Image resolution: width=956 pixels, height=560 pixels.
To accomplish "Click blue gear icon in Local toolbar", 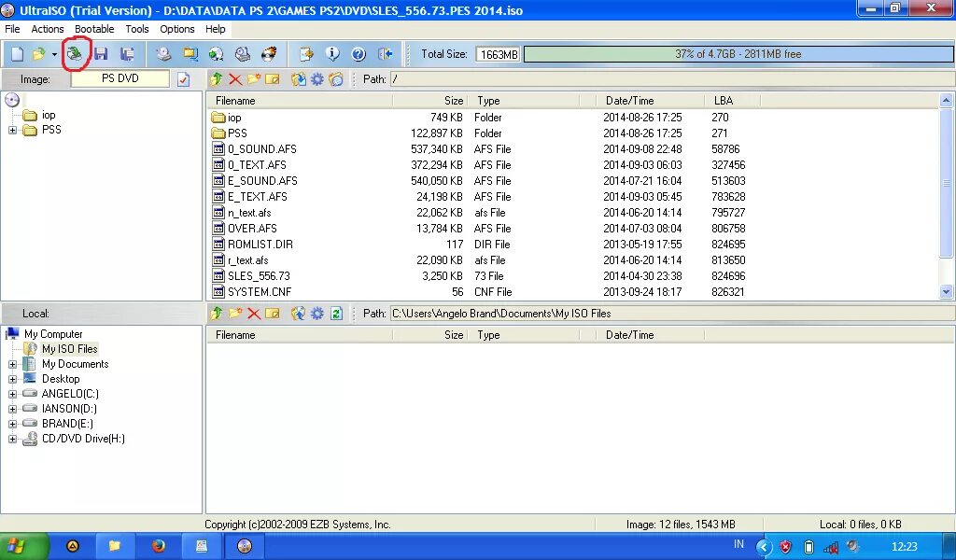I will 317,314.
